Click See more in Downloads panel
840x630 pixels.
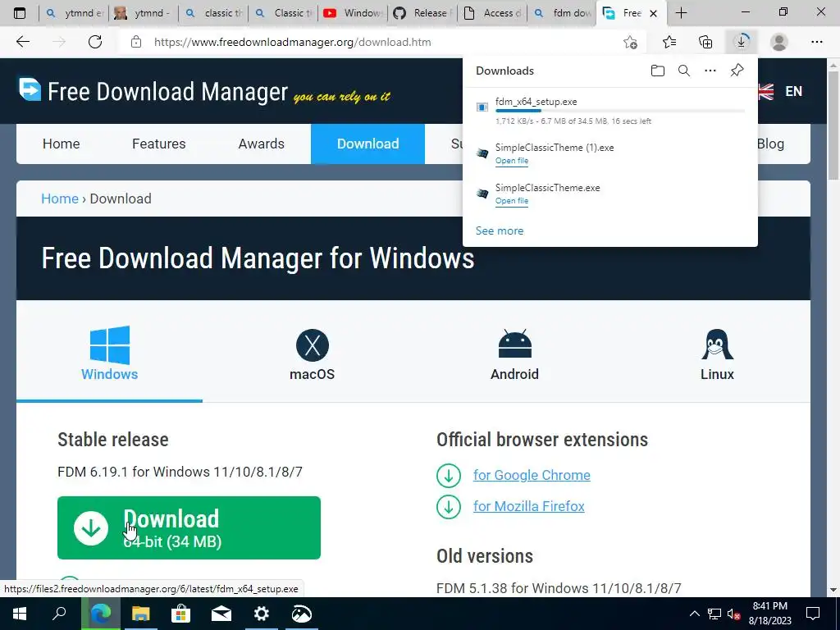coord(500,231)
